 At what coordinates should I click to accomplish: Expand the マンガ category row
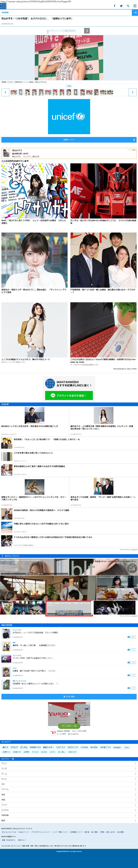click(x=69, y=769)
